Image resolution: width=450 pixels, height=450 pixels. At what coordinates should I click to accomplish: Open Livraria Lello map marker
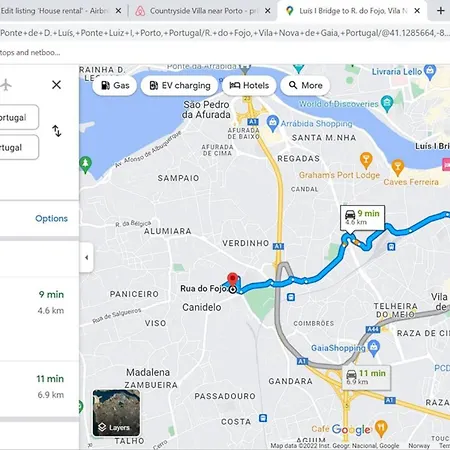[430, 72]
